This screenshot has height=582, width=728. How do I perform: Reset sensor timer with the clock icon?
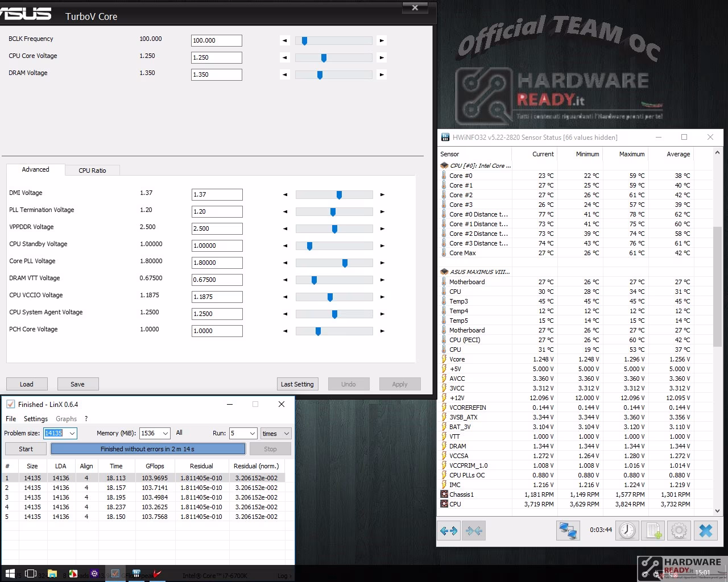627,531
